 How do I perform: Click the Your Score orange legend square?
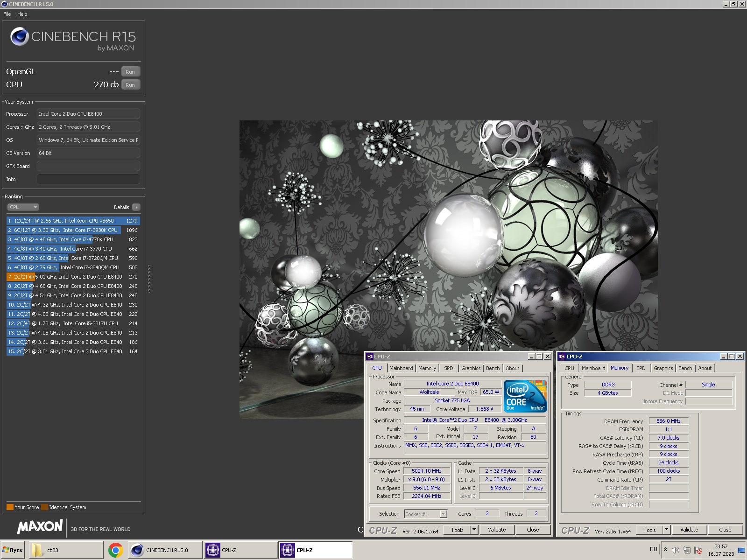10,507
